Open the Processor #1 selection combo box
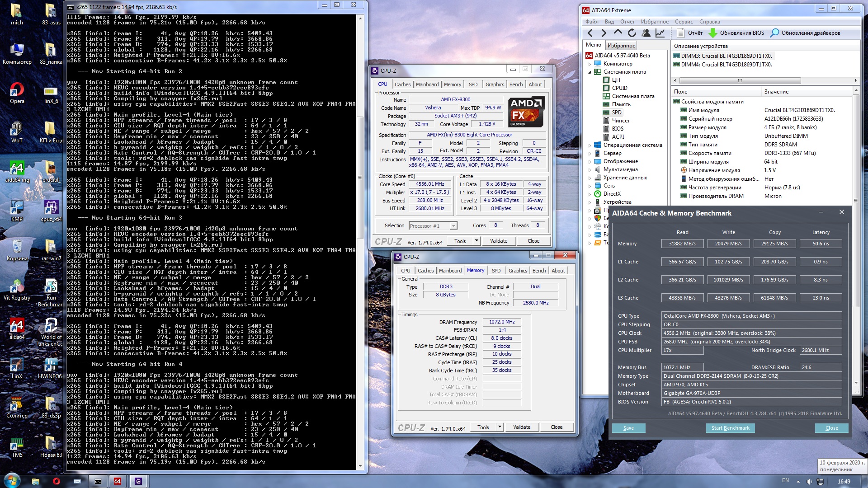 pyautogui.click(x=433, y=225)
